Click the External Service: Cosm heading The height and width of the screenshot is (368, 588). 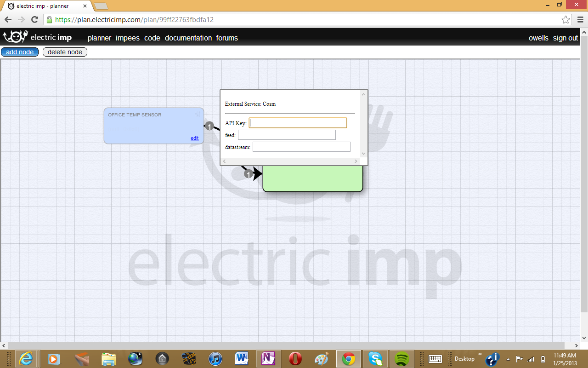(x=250, y=104)
